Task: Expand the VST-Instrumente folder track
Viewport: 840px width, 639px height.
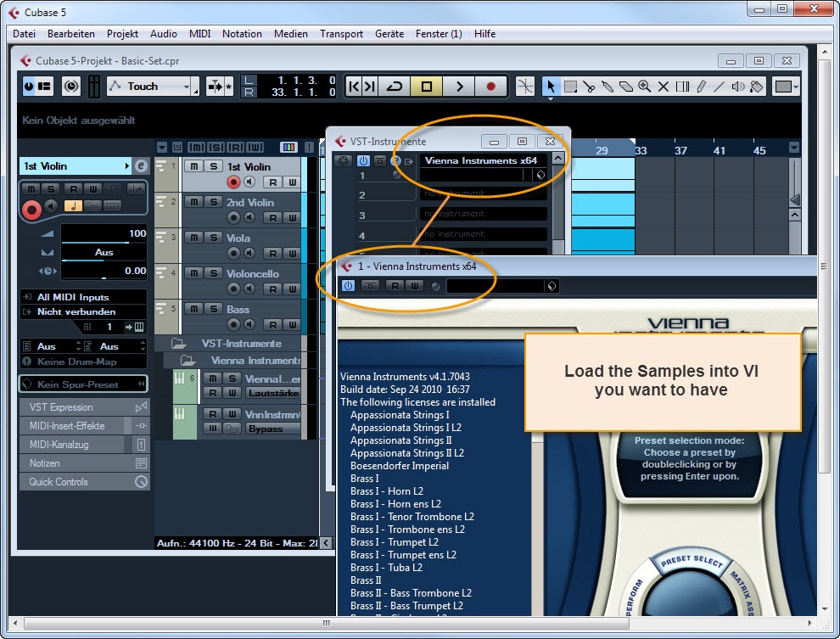Action: point(178,344)
